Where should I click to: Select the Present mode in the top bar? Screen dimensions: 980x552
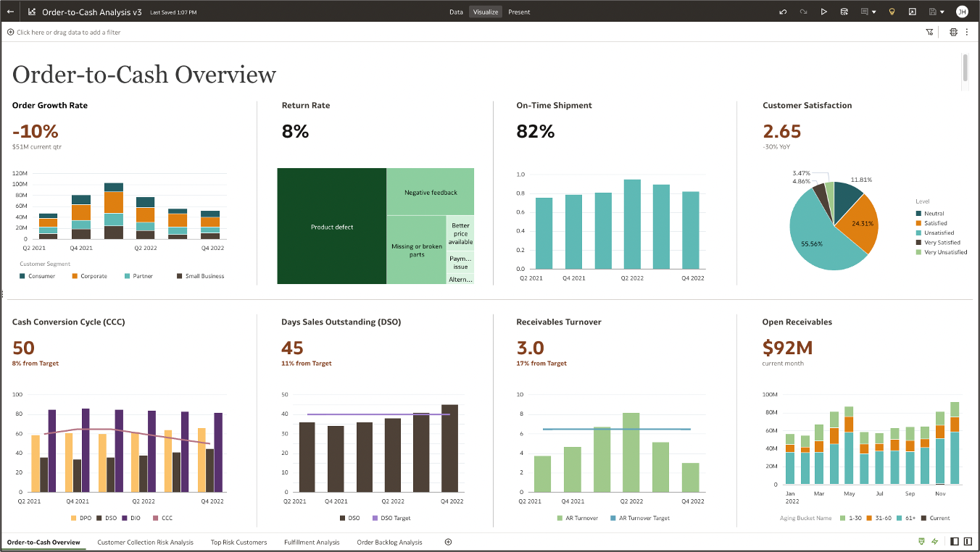pos(519,12)
